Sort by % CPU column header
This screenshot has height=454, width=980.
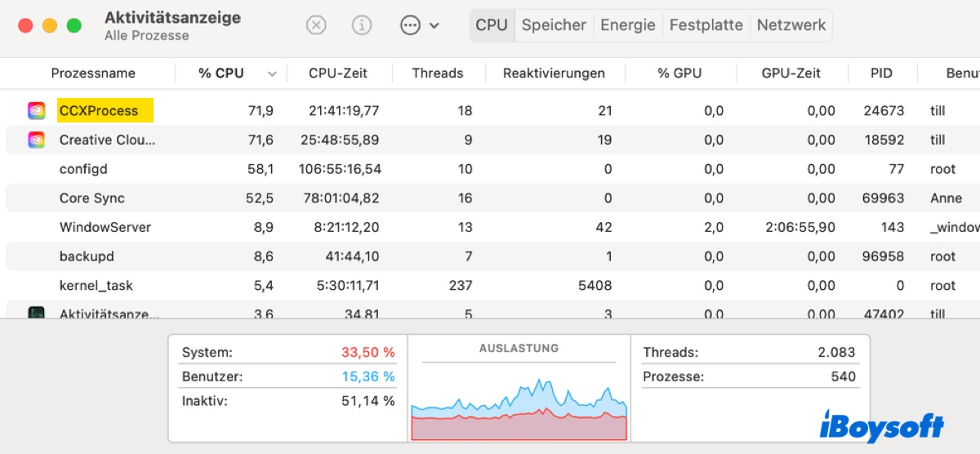click(x=221, y=73)
